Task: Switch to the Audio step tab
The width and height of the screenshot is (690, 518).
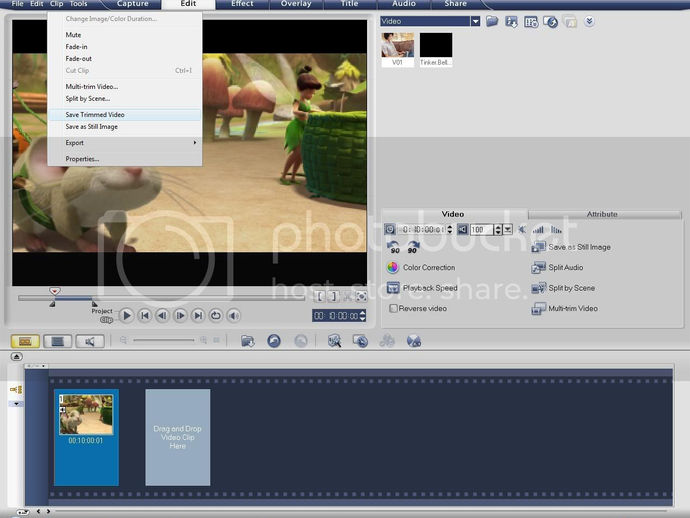Action: [x=404, y=4]
